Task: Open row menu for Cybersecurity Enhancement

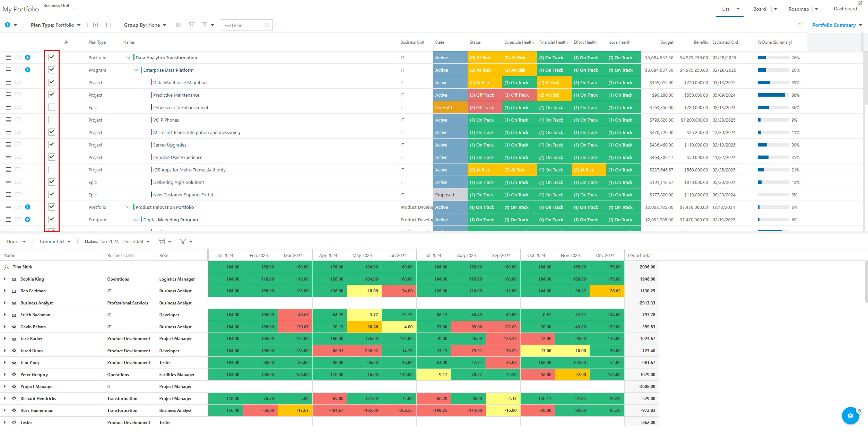Action: [8, 107]
